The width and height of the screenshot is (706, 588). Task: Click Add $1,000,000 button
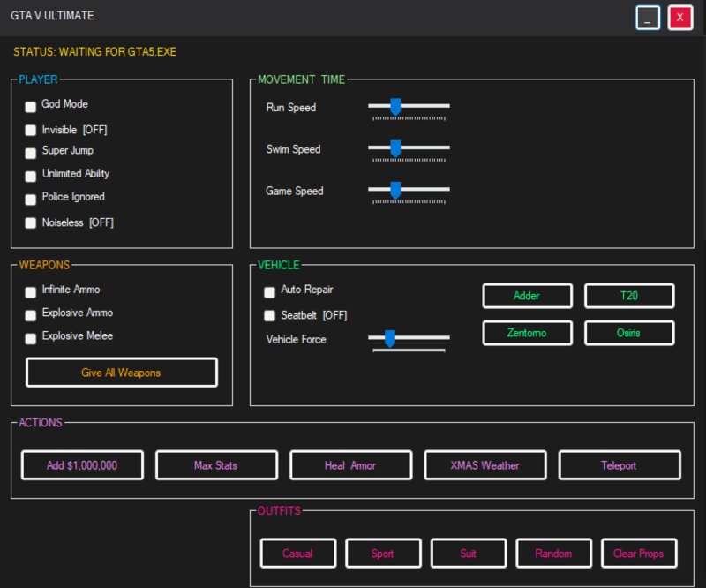(82, 465)
